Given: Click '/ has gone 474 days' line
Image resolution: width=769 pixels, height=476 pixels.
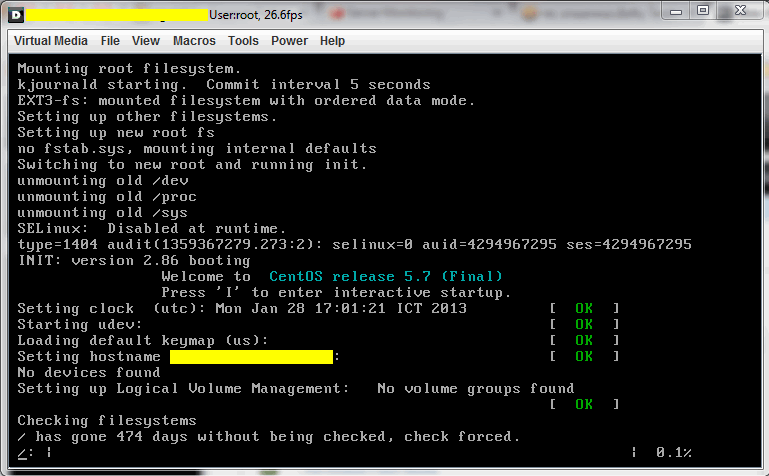Looking at the screenshot, I should point(269,436).
